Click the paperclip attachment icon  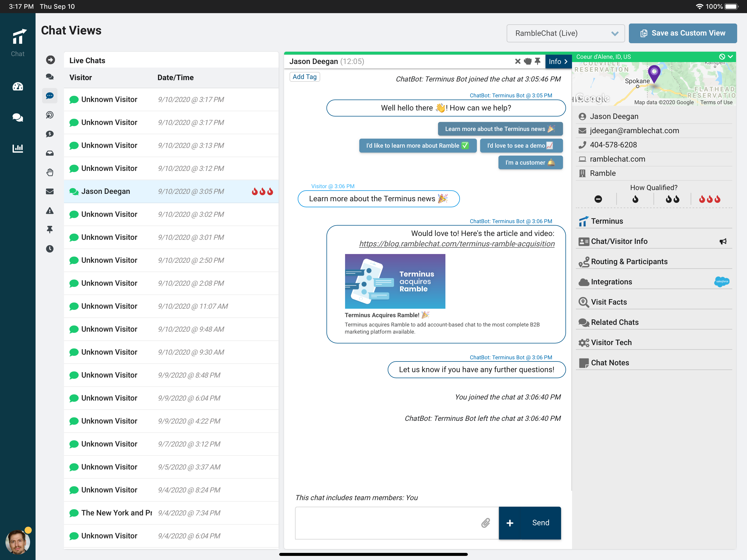485,523
